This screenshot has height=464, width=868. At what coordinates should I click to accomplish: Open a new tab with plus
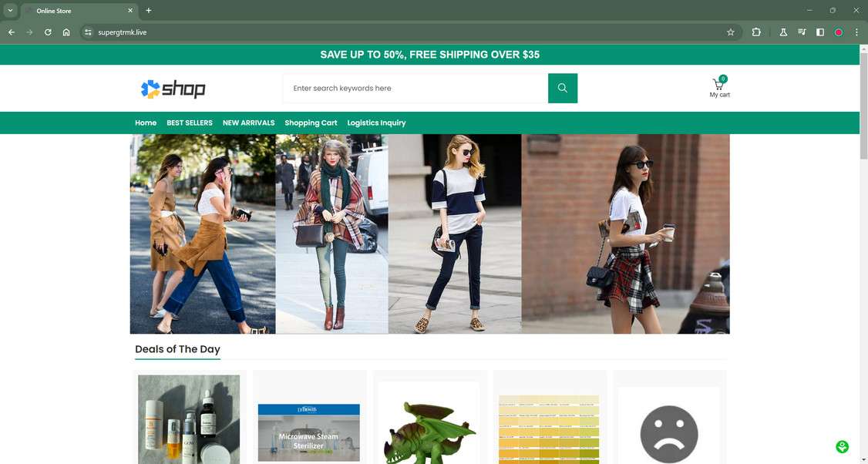point(148,11)
